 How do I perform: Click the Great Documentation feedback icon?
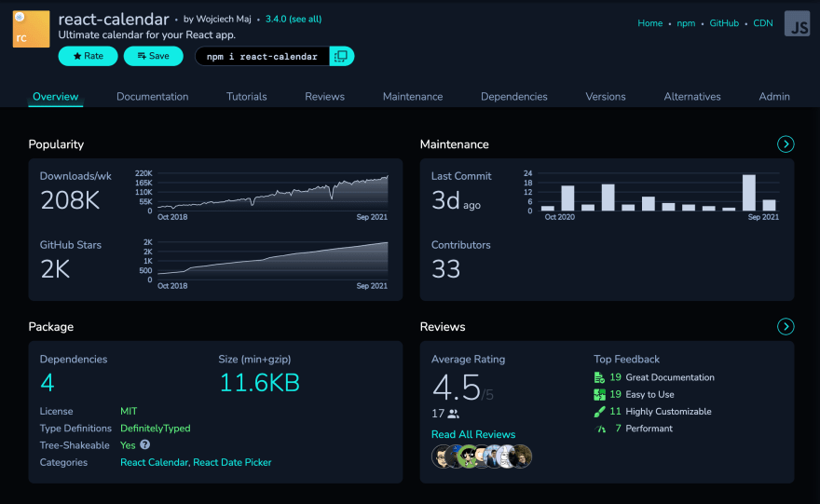coord(599,377)
